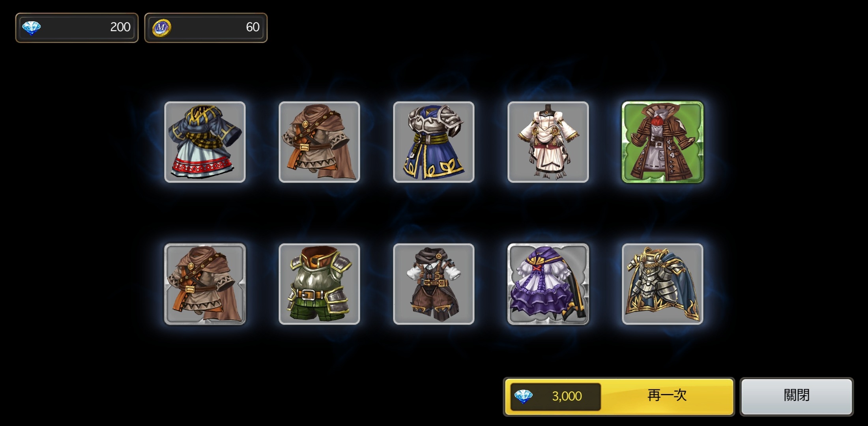868x426 pixels.
Task: Select the brown hooded cloak in bottom row
Action: click(205, 284)
